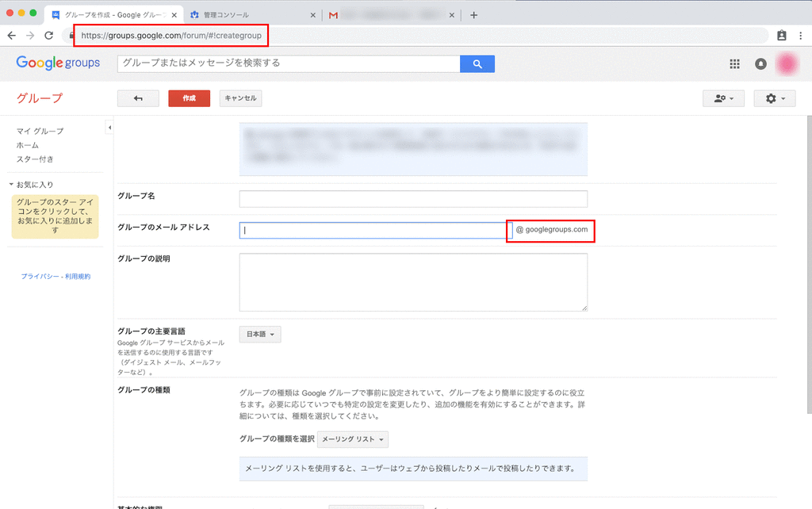Click the browser back navigation icon

click(11, 35)
